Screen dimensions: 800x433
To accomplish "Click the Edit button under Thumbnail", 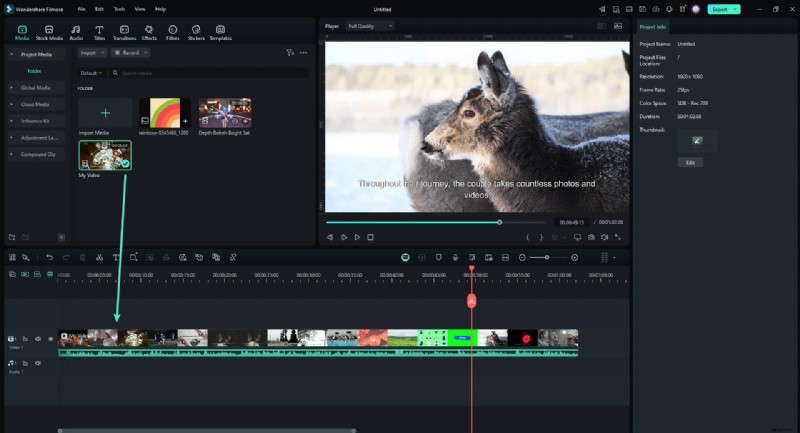I will [x=690, y=162].
